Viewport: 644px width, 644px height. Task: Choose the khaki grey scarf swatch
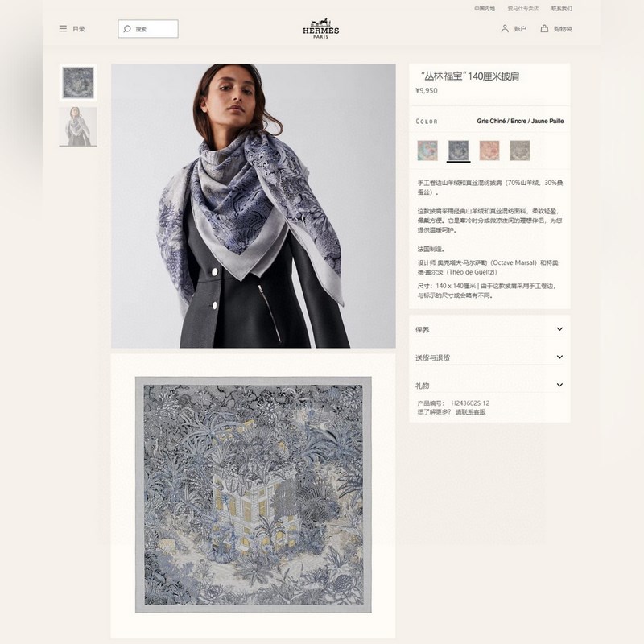pos(520,151)
